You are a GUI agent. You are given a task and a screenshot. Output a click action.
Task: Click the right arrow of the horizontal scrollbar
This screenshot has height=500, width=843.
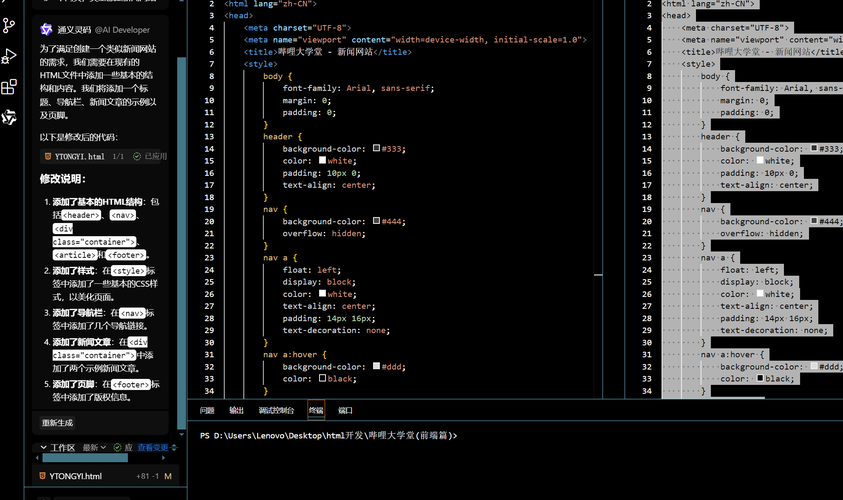tap(163, 458)
